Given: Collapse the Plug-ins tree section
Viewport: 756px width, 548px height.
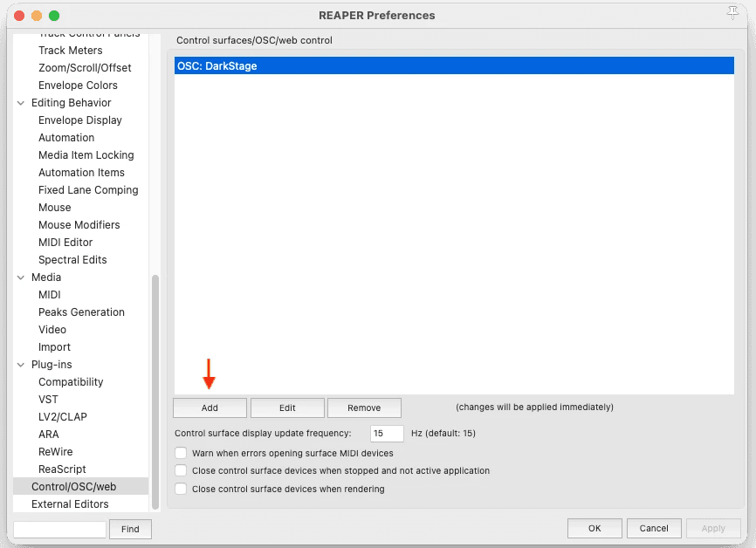Looking at the screenshot, I should click(21, 365).
